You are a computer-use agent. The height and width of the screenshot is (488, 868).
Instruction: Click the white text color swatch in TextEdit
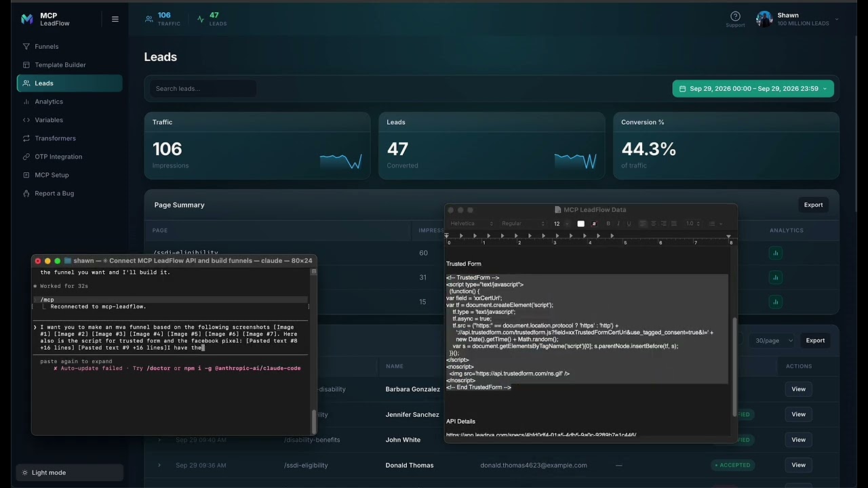click(x=580, y=224)
